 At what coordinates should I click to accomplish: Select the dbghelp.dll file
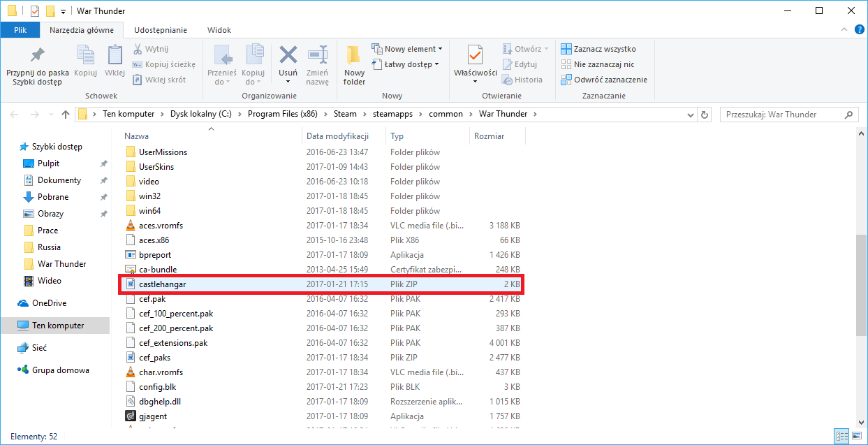coord(322,401)
